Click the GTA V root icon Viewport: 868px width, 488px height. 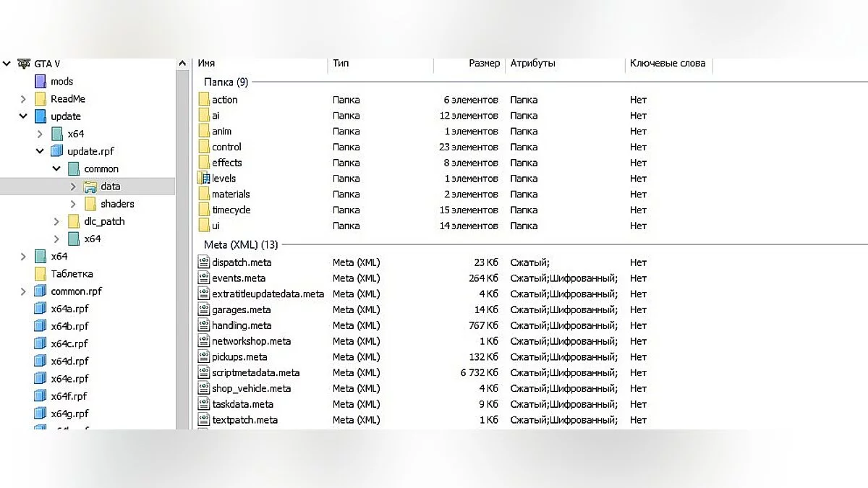click(x=24, y=64)
